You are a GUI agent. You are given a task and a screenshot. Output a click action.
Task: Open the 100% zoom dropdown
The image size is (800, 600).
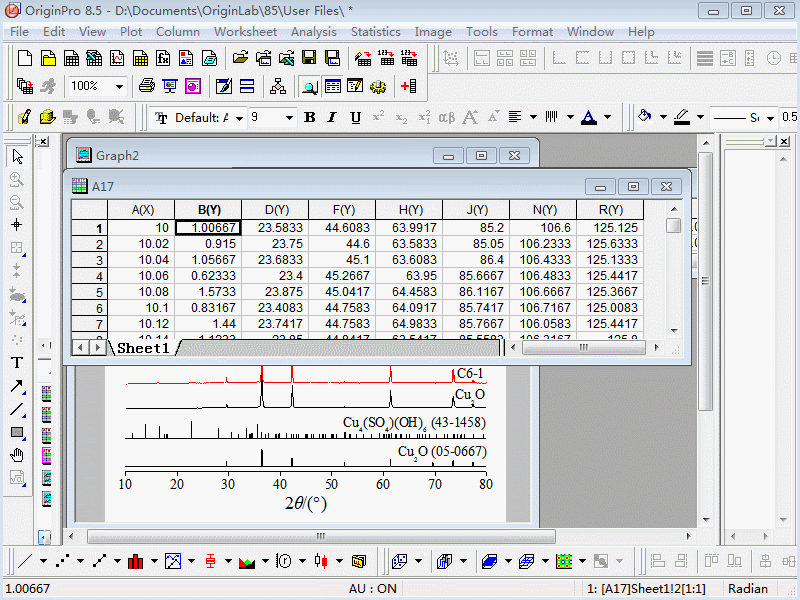[x=118, y=87]
